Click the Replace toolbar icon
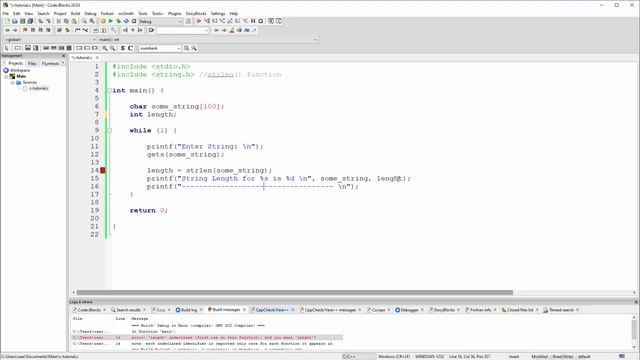The height and width of the screenshot is (360, 640). pyautogui.click(x=92, y=21)
